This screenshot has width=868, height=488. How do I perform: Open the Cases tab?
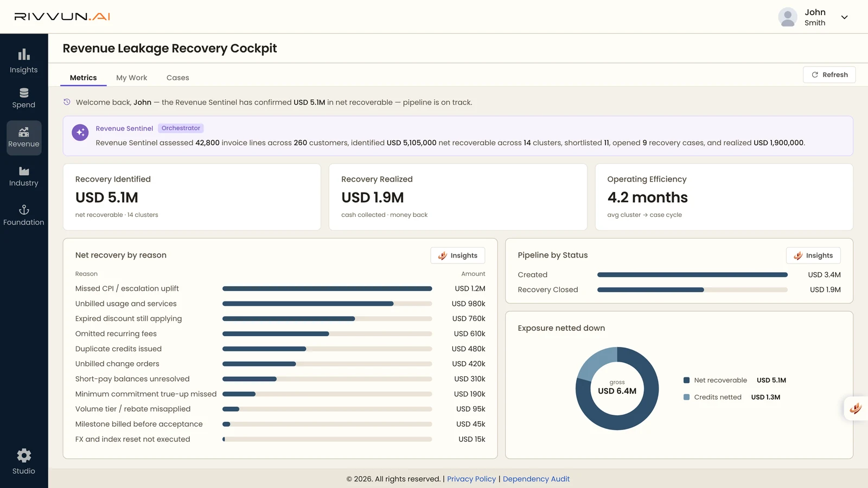(x=177, y=78)
